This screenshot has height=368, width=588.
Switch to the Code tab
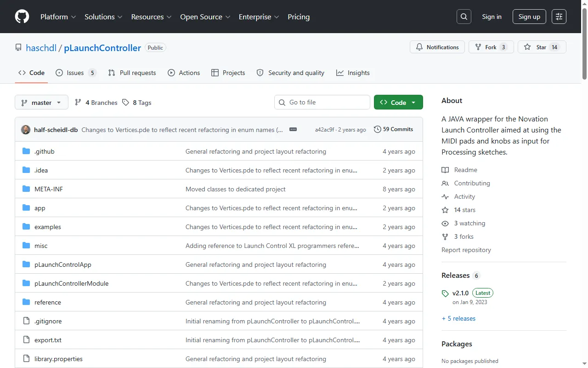[x=31, y=73]
